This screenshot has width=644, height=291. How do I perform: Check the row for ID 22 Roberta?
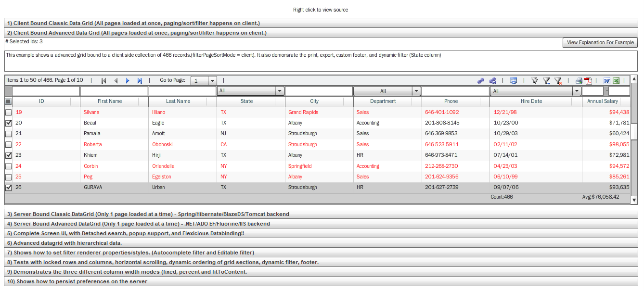point(8,144)
